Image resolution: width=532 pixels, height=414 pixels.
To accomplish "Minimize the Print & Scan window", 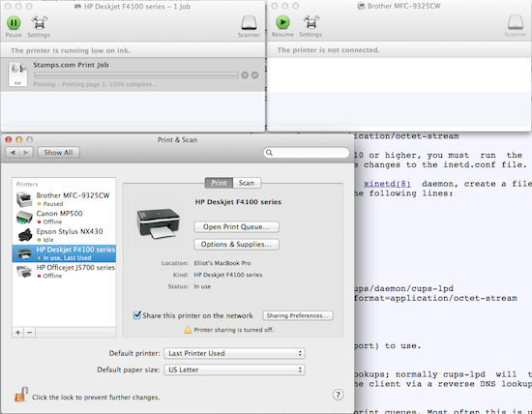I will (19, 140).
